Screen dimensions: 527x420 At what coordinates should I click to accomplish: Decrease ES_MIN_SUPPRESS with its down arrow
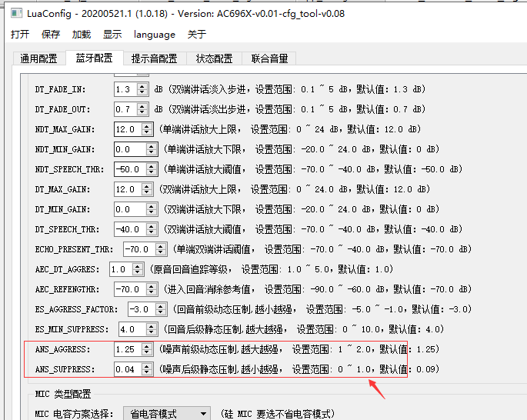(152, 332)
